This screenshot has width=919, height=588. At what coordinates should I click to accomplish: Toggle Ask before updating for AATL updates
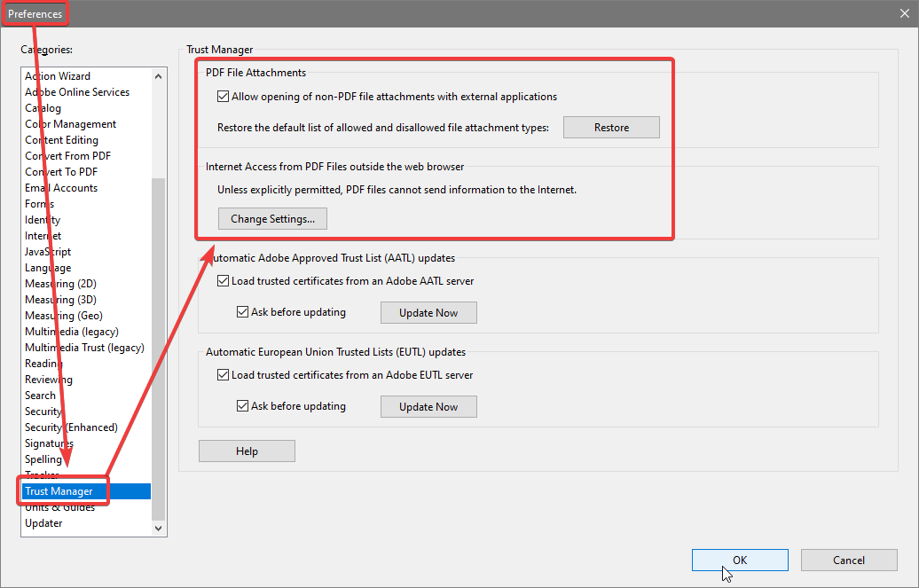242,311
